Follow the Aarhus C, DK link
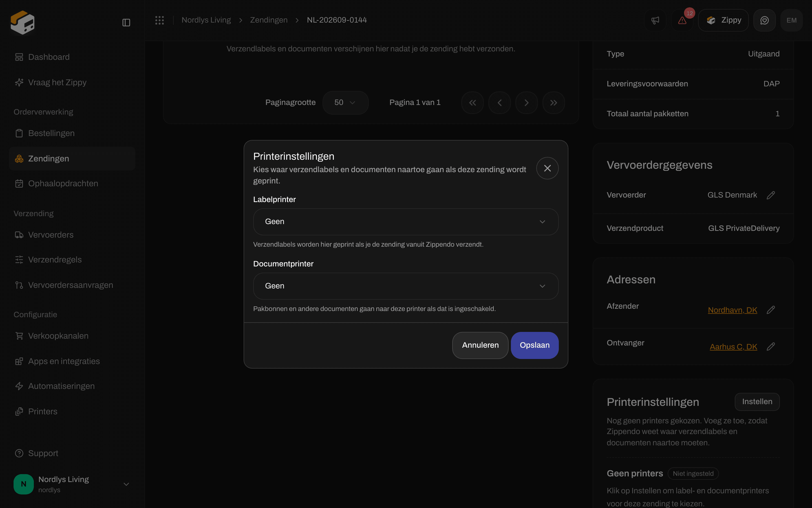Image resolution: width=812 pixels, height=508 pixels. [733, 347]
